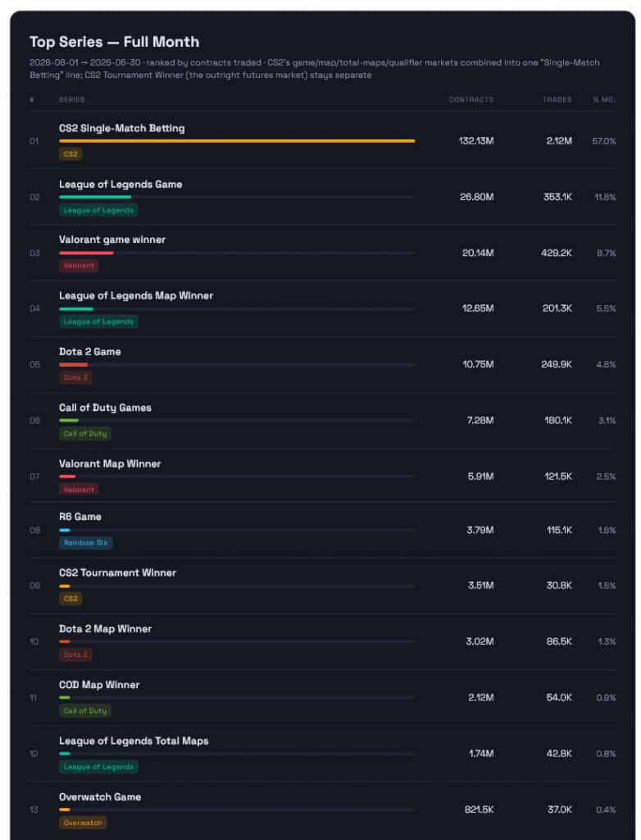
Task: Click League of Legends tag under LoL Game
Action: click(98, 210)
